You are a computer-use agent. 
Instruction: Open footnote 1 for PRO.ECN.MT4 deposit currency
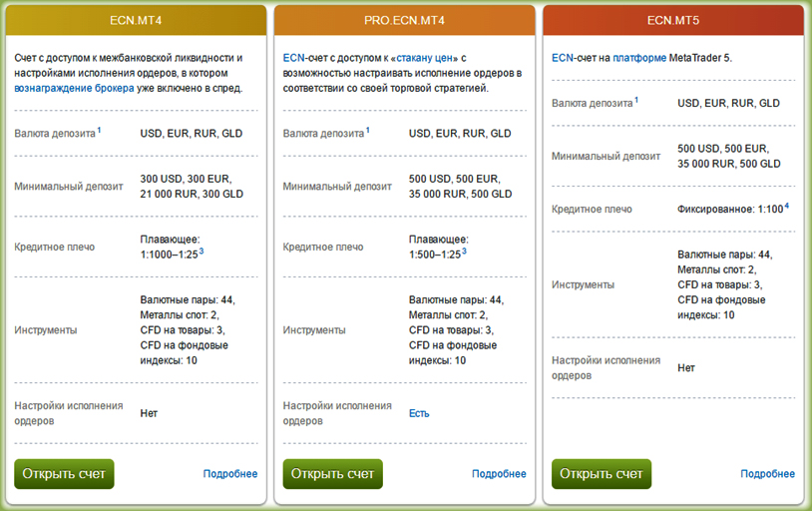[368, 130]
